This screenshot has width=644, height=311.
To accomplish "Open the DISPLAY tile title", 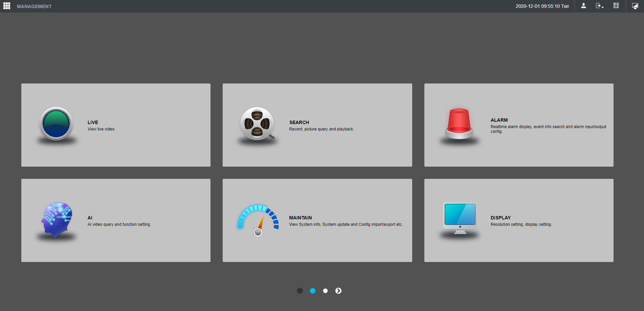I will 501,218.
